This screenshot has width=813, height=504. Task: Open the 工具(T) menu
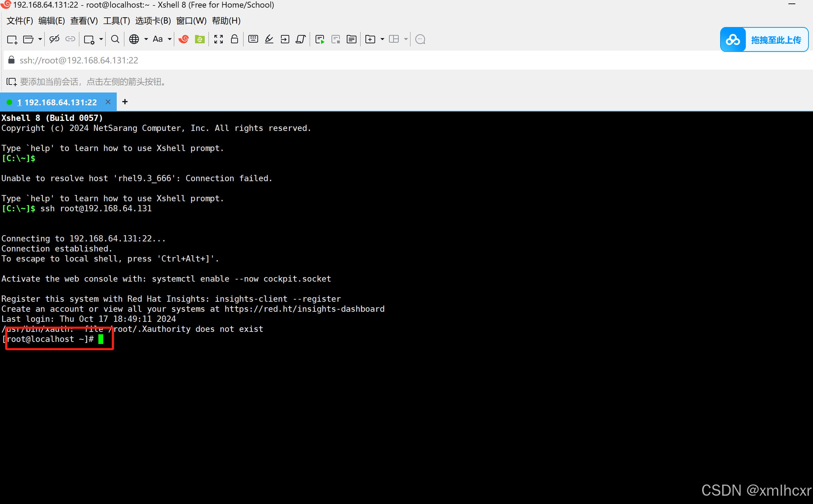pos(116,21)
